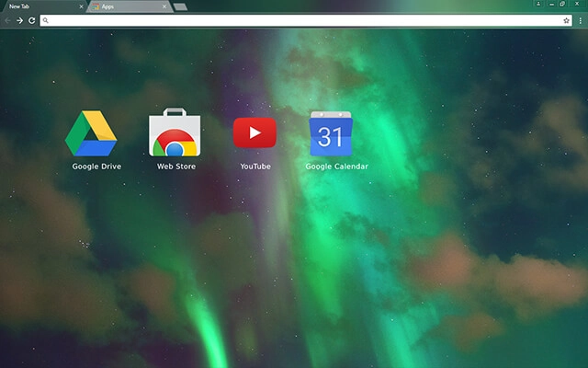The image size is (588, 368).
Task: Go forward using the forward arrow
Action: [x=19, y=20]
